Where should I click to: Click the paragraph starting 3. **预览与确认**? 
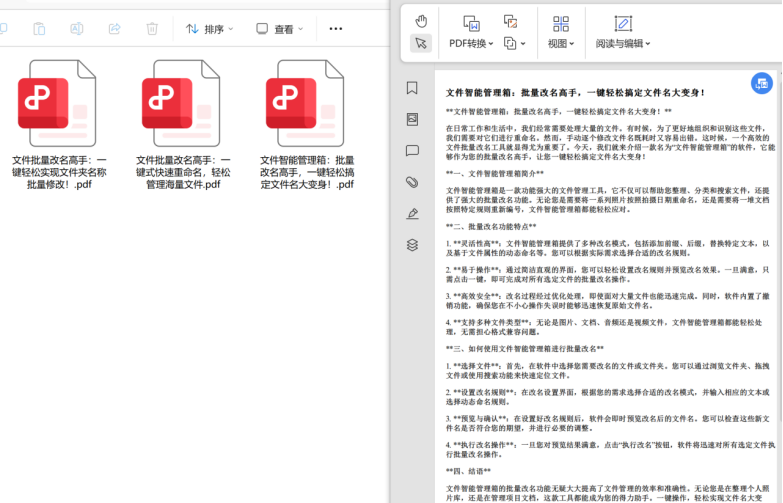608,424
